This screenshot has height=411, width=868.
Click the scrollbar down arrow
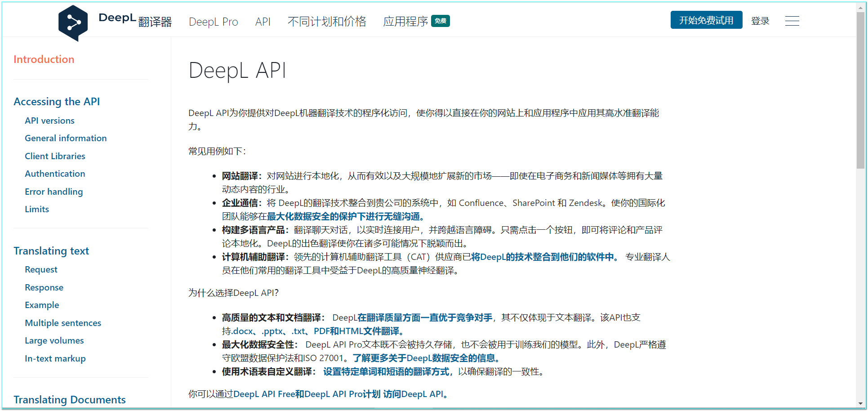860,404
